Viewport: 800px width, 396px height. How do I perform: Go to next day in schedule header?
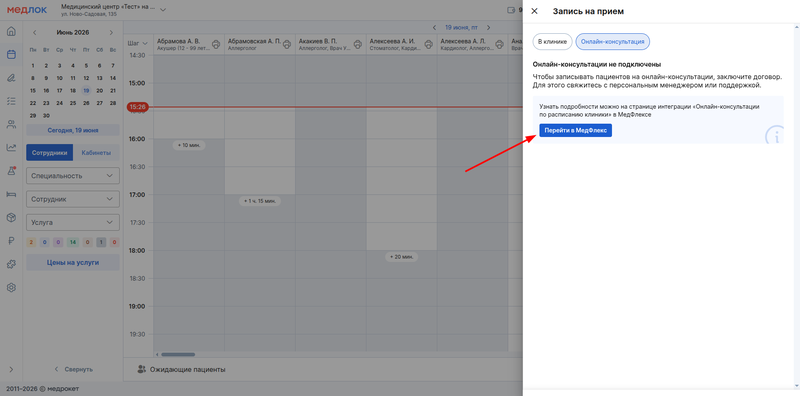pos(488,27)
